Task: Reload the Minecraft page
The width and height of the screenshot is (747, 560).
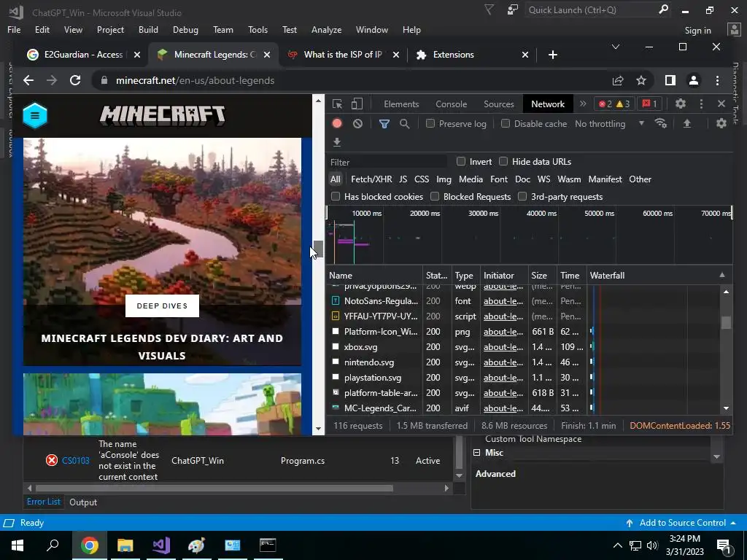Action: click(75, 80)
